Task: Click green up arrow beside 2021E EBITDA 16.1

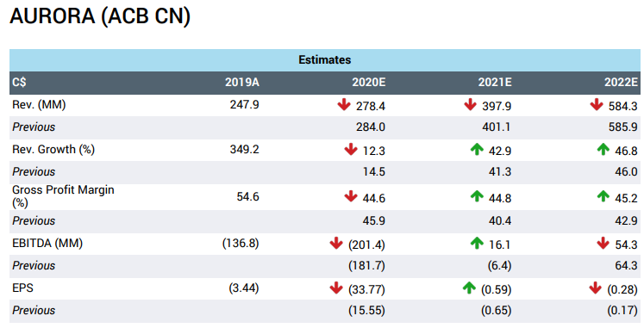Action: (477, 244)
